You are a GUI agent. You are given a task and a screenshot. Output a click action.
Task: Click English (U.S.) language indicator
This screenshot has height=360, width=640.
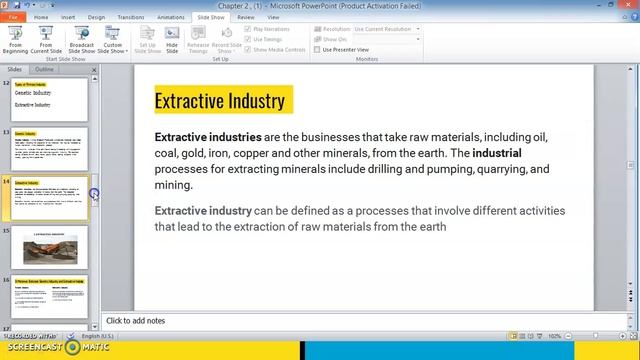(98, 336)
